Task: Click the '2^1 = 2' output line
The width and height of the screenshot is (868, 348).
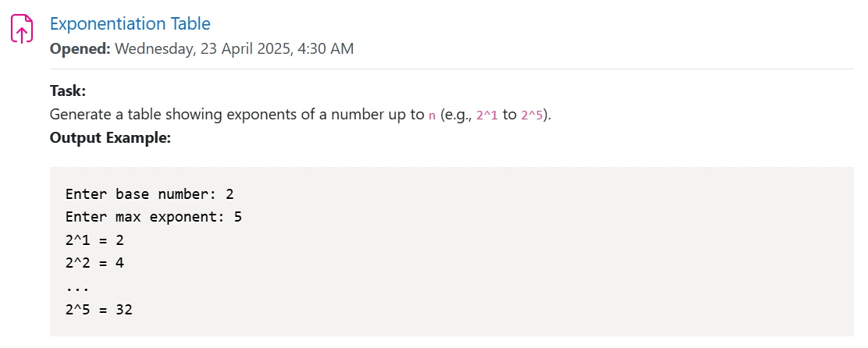Action: 94,240
